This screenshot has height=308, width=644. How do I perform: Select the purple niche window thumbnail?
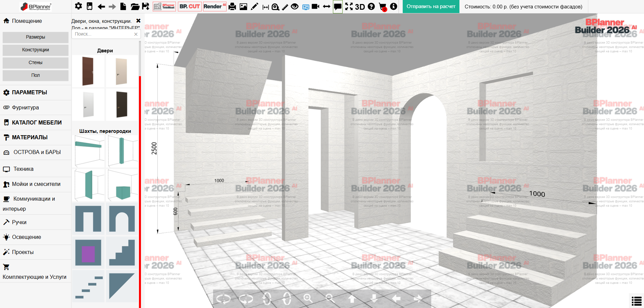click(x=88, y=252)
